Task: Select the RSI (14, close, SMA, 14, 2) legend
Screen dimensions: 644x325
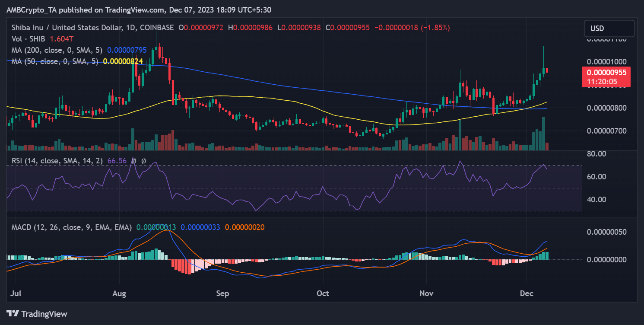Action: click(x=57, y=161)
